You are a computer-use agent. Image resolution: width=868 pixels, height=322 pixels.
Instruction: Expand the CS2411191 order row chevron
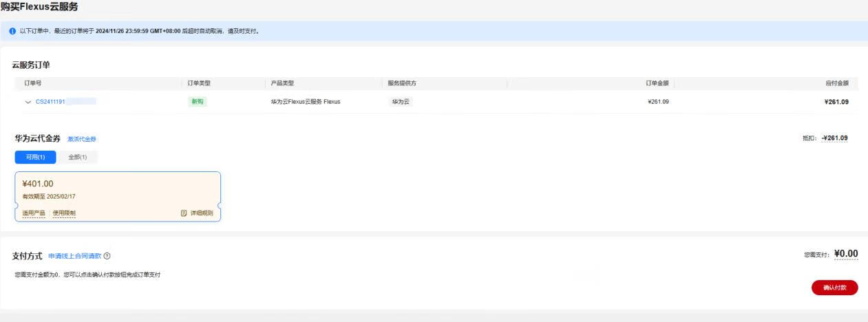click(x=28, y=102)
